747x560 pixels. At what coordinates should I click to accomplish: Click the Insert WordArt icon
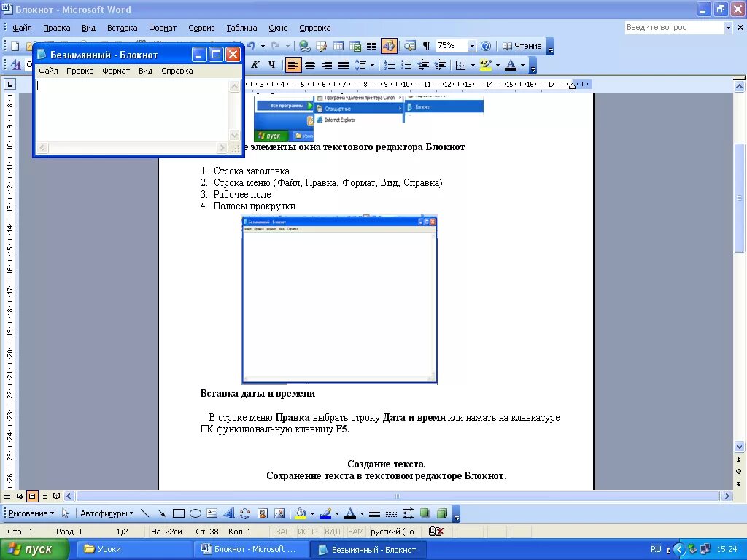(228, 513)
